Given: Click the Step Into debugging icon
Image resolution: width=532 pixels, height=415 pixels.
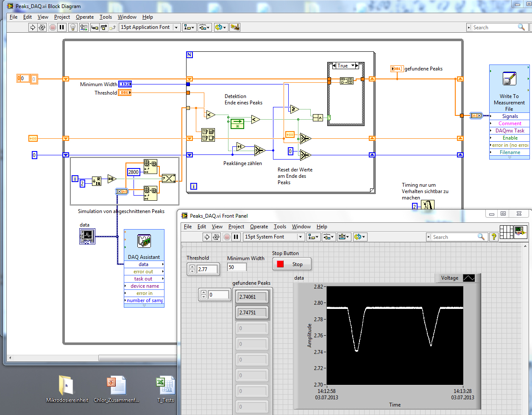Looking at the screenshot, I should tap(95, 27).
